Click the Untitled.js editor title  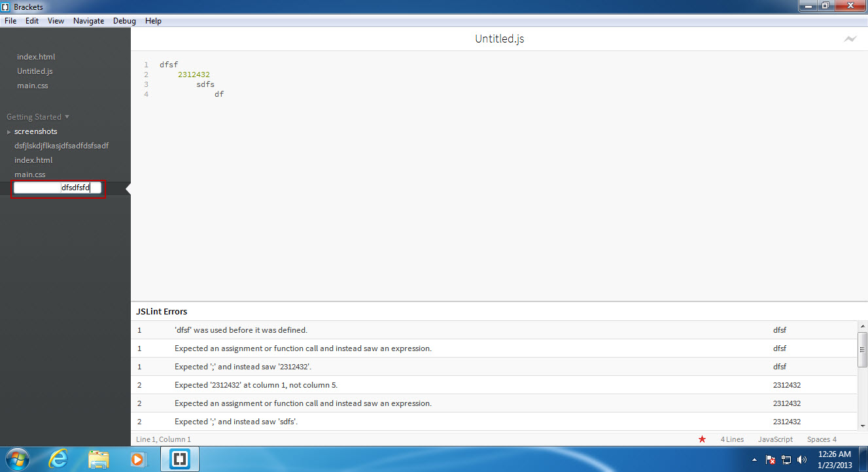click(499, 39)
